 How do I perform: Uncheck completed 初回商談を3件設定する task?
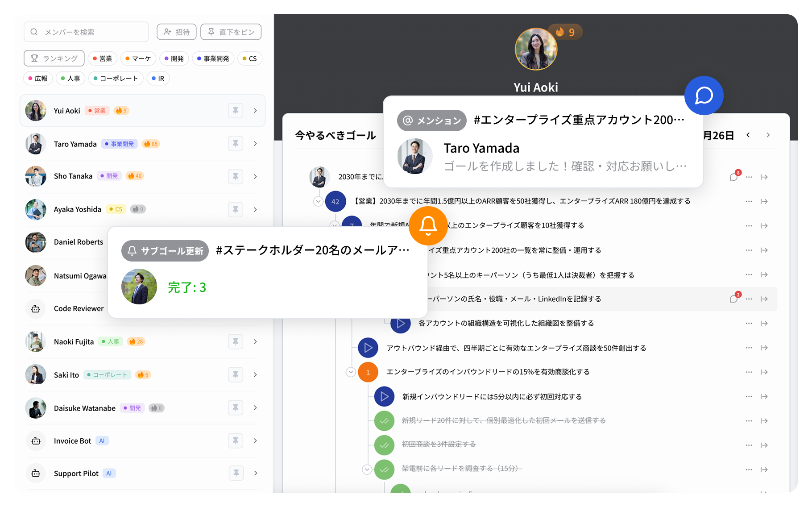pos(384,445)
